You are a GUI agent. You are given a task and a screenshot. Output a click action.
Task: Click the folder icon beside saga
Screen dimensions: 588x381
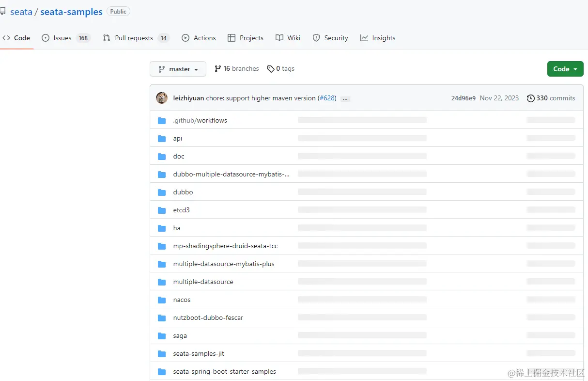coord(162,336)
